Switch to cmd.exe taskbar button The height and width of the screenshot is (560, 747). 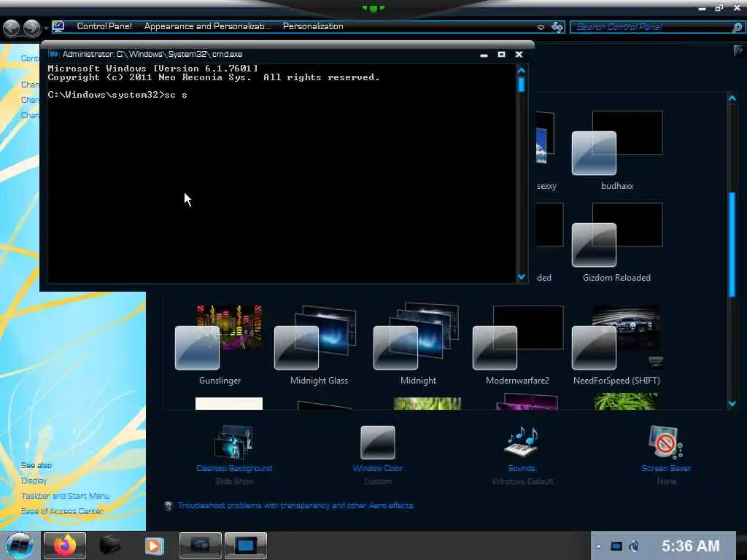[x=245, y=545]
